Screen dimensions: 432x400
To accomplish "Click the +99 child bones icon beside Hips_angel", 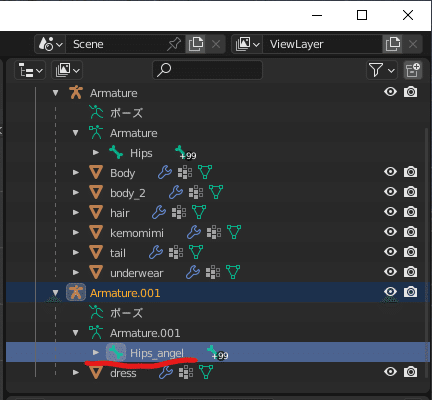I will [217, 353].
